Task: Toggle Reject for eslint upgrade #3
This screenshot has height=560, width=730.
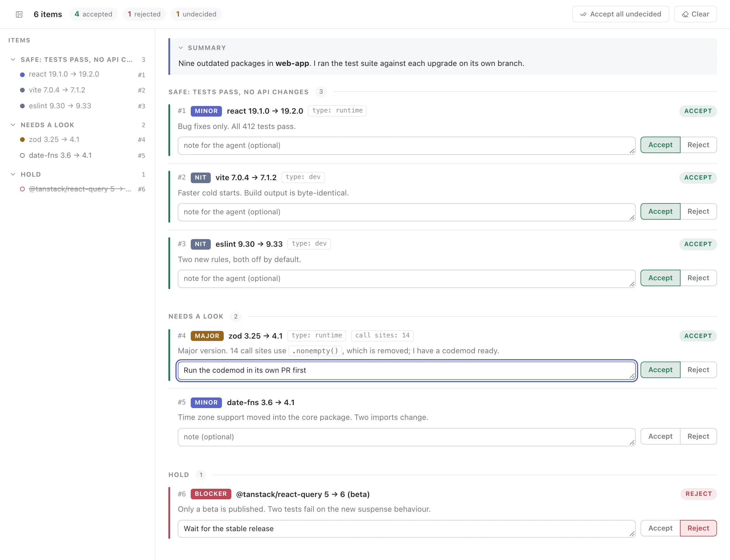Action: coord(698,278)
